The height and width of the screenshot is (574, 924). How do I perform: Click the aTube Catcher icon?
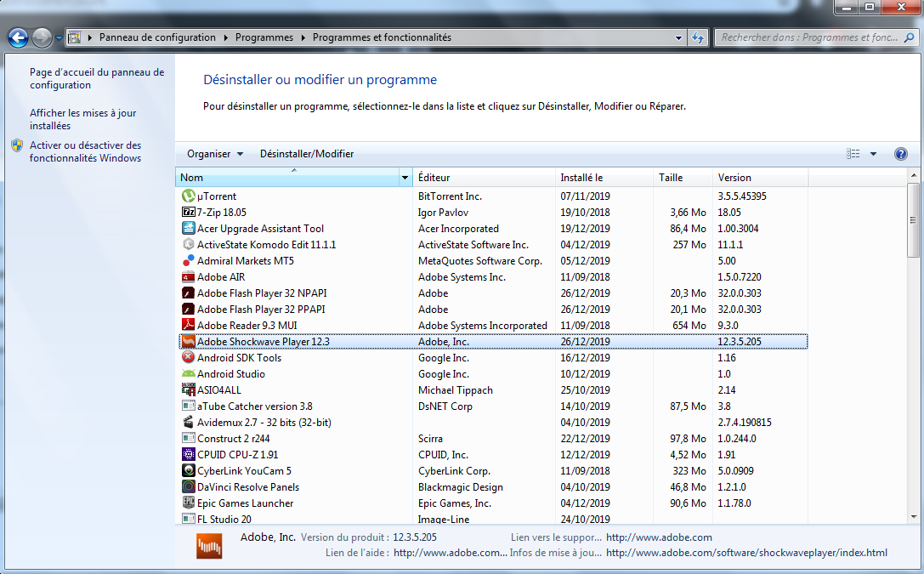pos(188,406)
